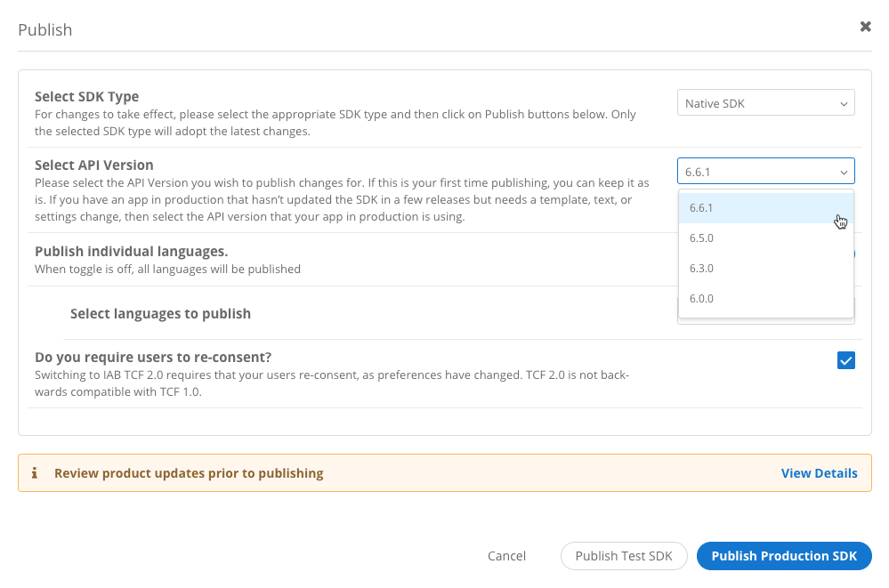Pick API version 6.3.0 in the dropdown list
The image size is (889, 588).
coord(765,269)
